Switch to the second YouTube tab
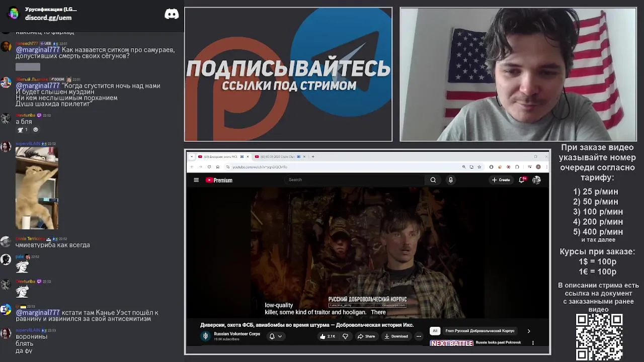Screen dimensions: 644x362 (280, 156)
